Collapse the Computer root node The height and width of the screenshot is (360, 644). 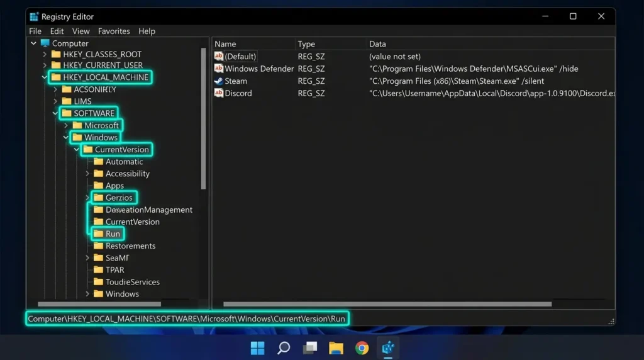pos(34,43)
